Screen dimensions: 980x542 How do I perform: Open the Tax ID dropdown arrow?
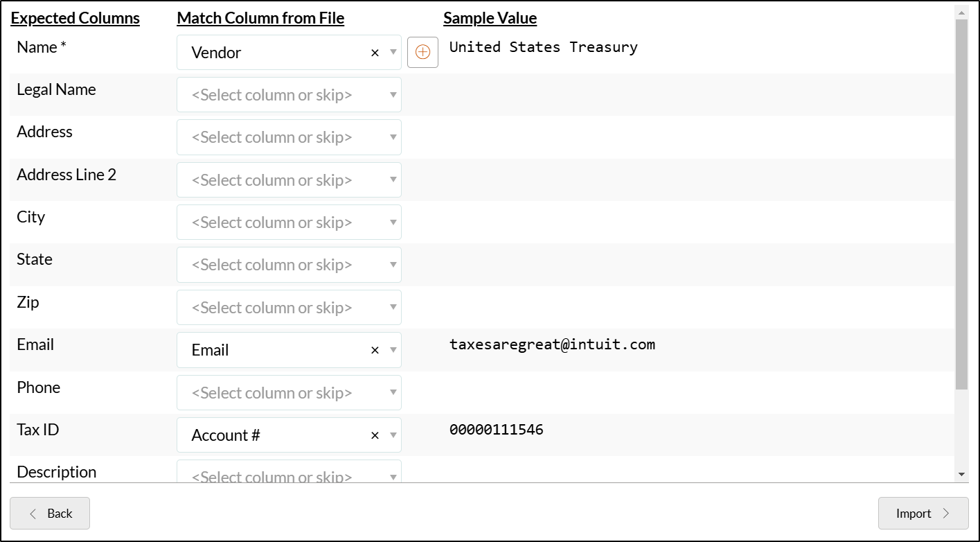coord(393,436)
